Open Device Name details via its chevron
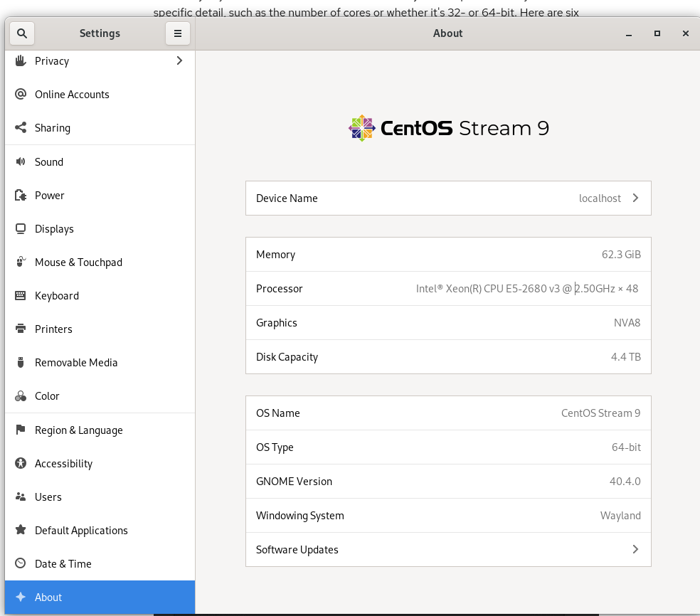Screen dimensions: 700x616 coord(635,198)
